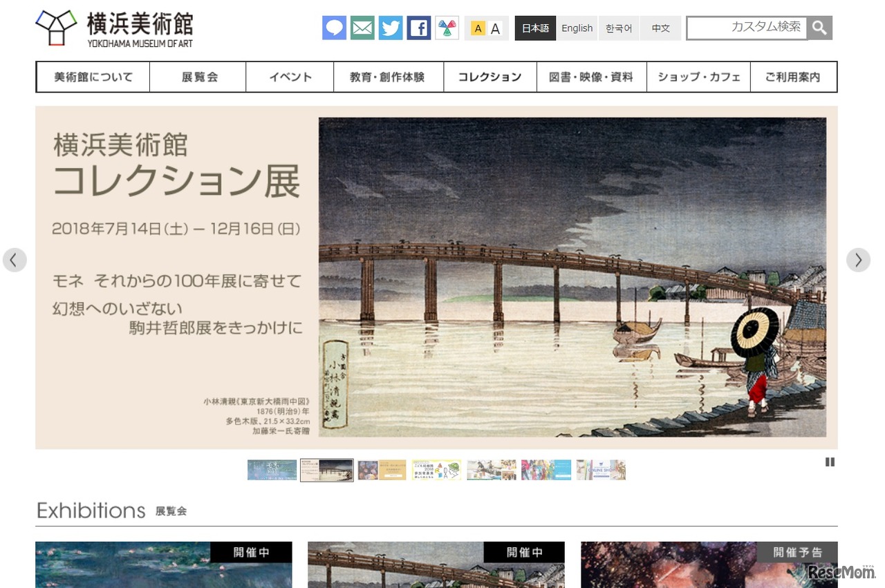
Task: Show previous slide with left arrow
Action: (x=15, y=260)
